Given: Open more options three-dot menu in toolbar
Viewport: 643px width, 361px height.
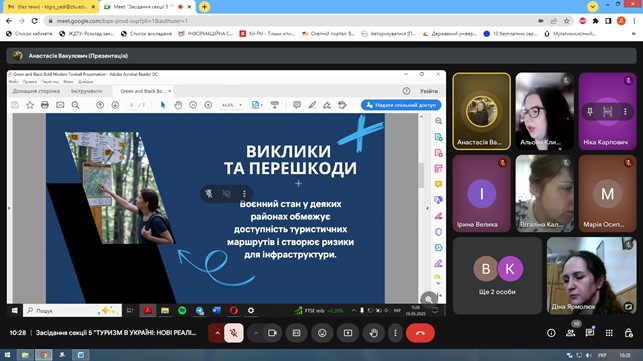Looking at the screenshot, I should 395,333.
